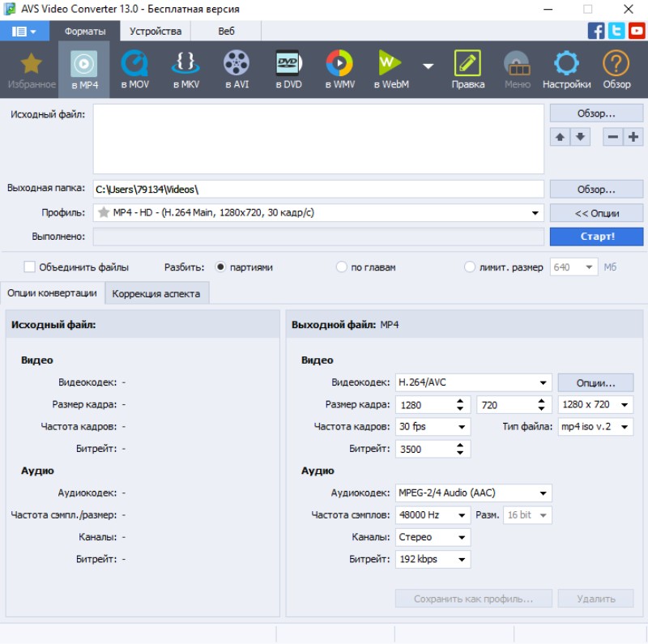This screenshot has width=648, height=644.
Task: Click the source file list area
Action: point(318,139)
